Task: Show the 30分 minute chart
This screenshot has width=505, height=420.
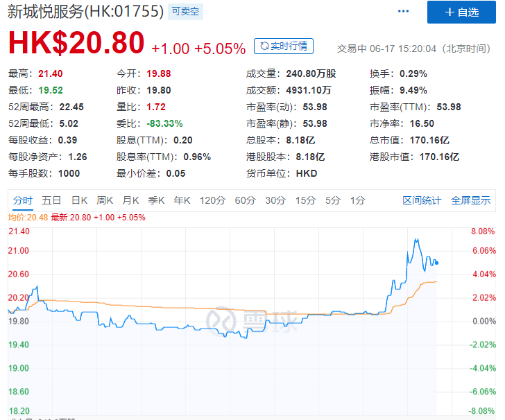Action: click(275, 200)
